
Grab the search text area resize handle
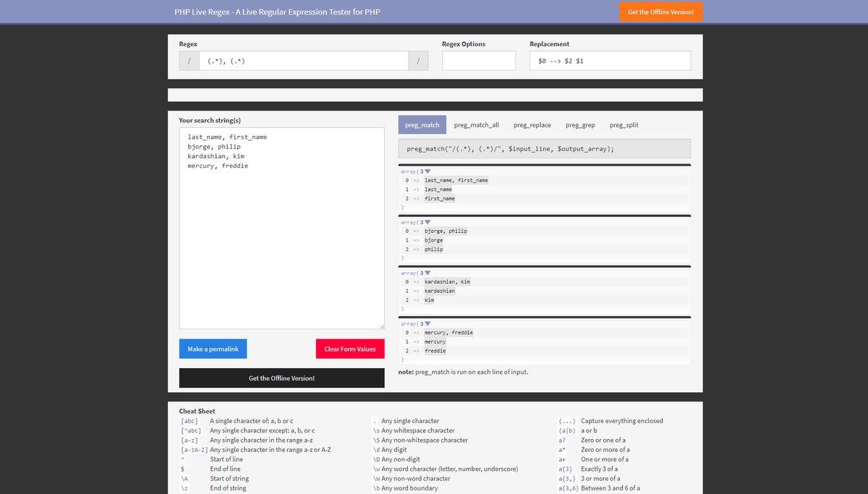[381, 326]
